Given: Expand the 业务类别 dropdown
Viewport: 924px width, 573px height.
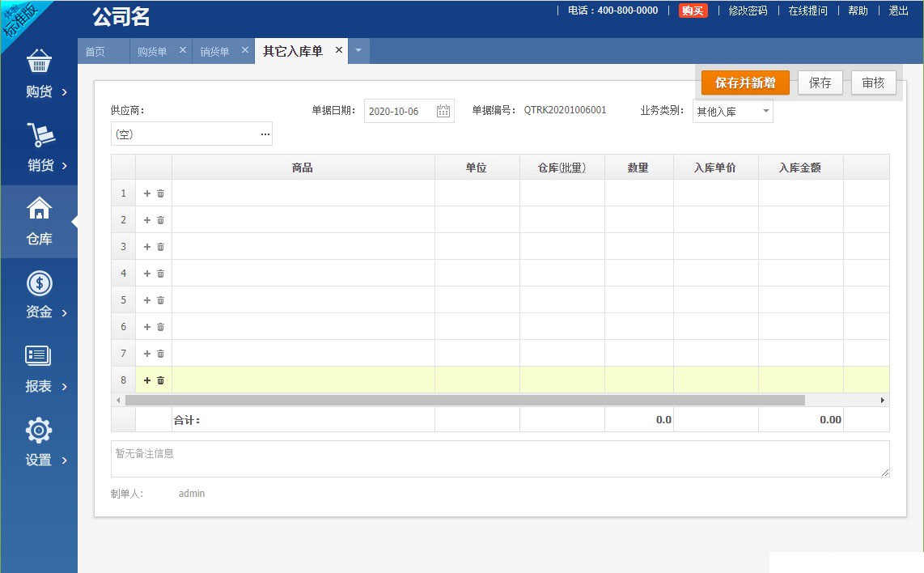Looking at the screenshot, I should tap(765, 112).
